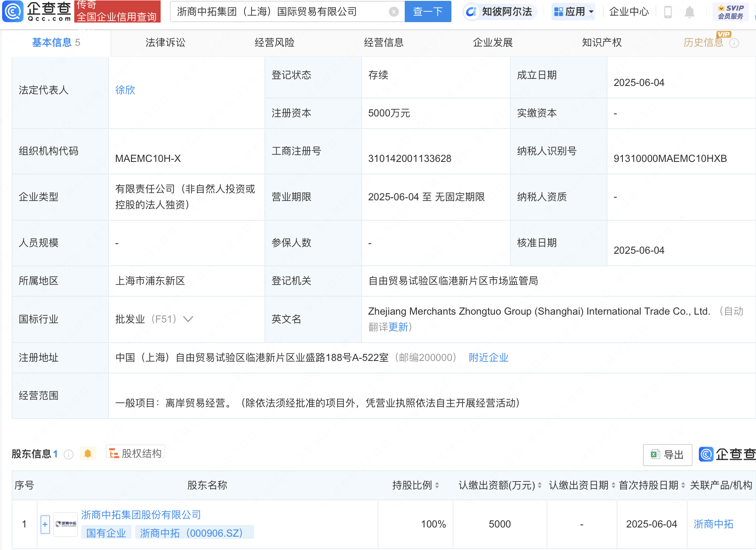Open the 历史信息 VIP tab

[x=703, y=42]
